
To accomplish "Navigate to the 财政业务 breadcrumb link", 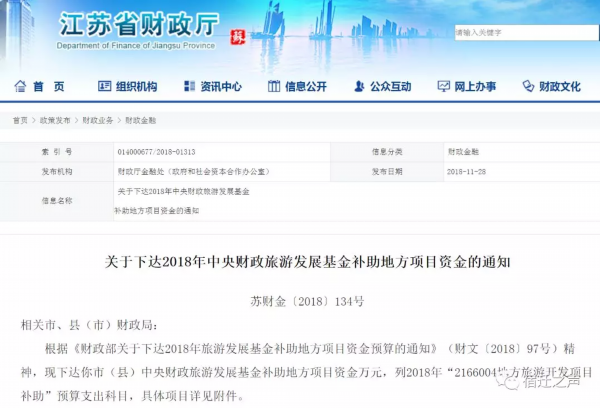I will point(98,120).
